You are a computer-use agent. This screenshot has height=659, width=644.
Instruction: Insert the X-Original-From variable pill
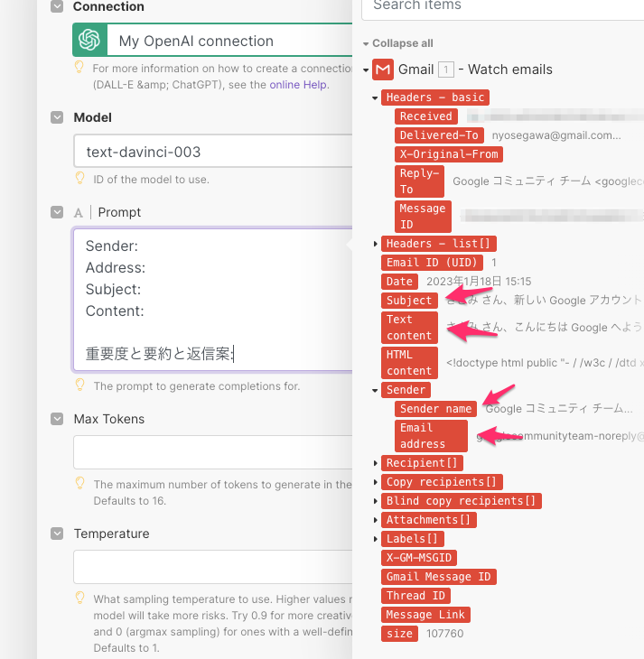[449, 153]
